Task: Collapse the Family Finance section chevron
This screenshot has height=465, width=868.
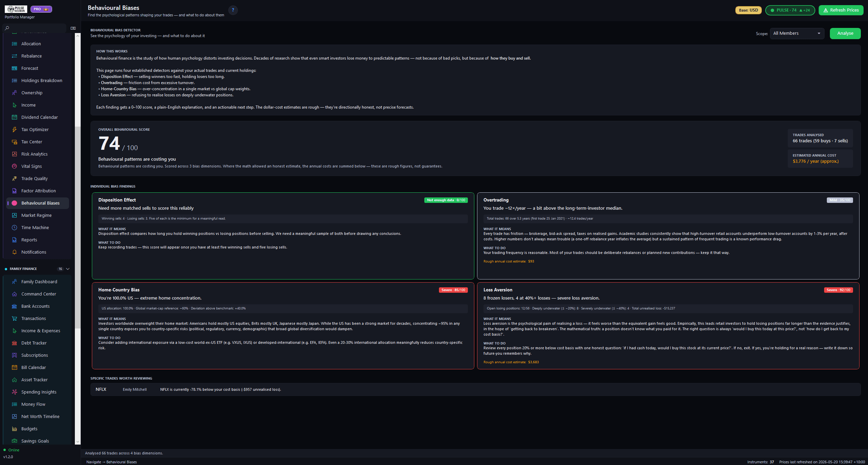Action: 68,269
